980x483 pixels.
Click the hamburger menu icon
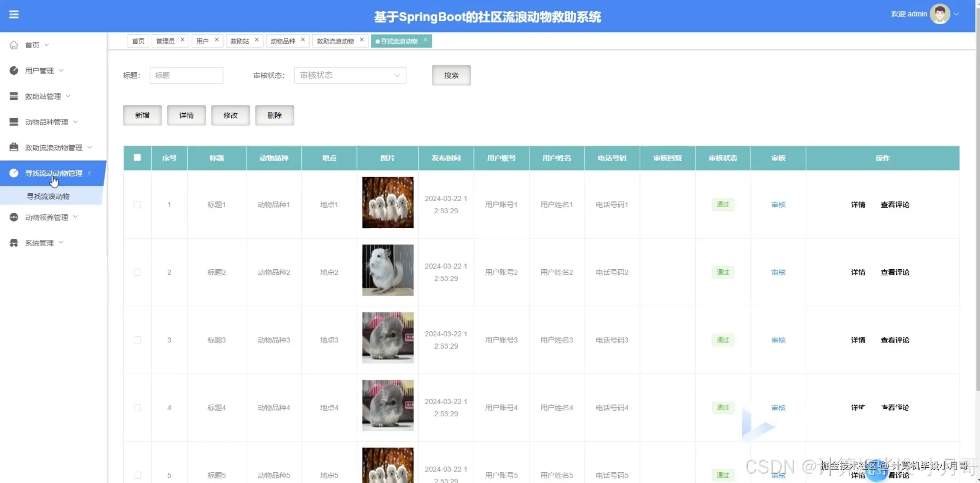(x=14, y=15)
